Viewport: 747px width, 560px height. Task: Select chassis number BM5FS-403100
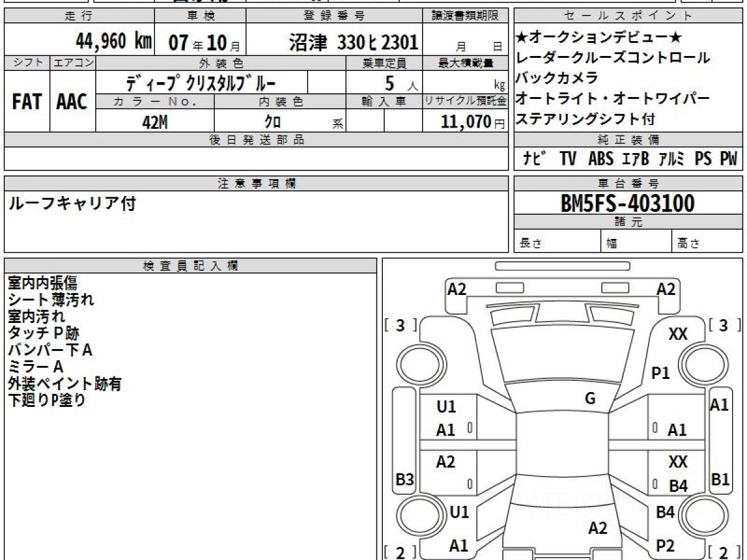click(627, 203)
